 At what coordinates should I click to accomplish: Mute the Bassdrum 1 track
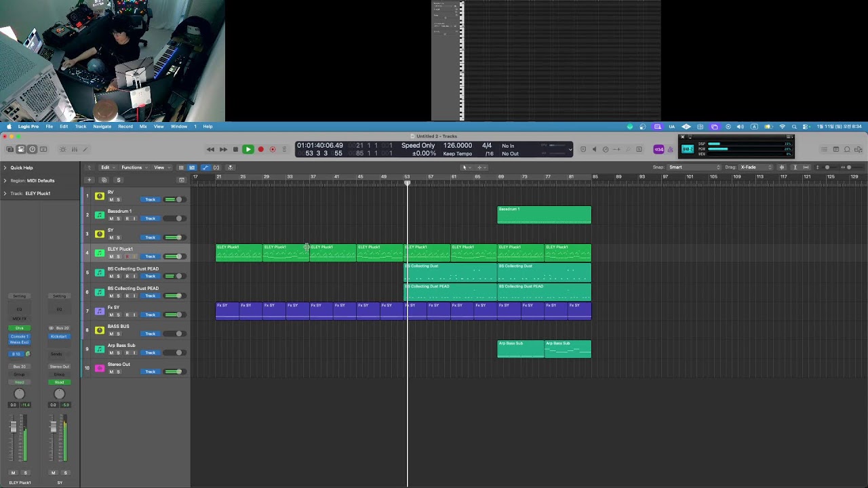click(x=111, y=218)
